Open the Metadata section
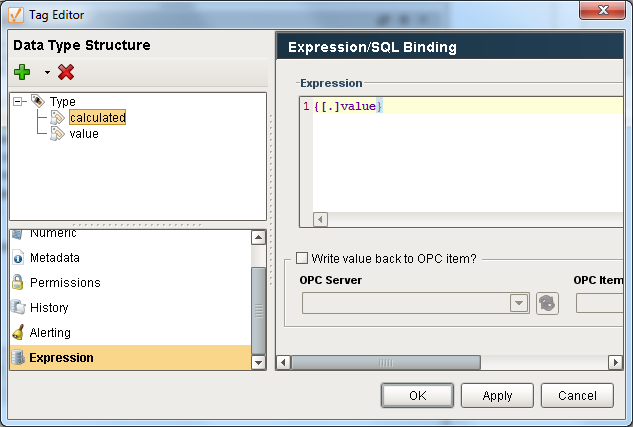The image size is (633, 427). coord(55,258)
